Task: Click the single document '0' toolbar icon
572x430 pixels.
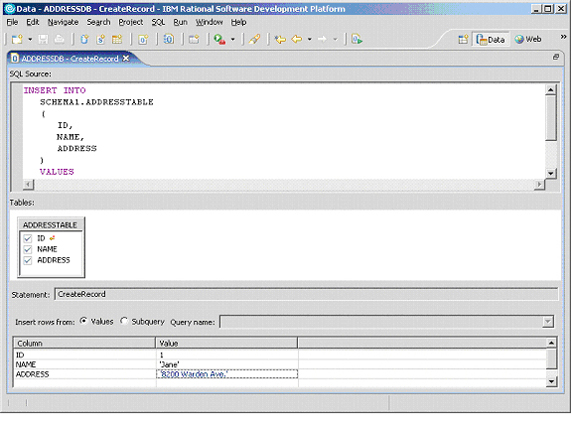Action: (143, 39)
